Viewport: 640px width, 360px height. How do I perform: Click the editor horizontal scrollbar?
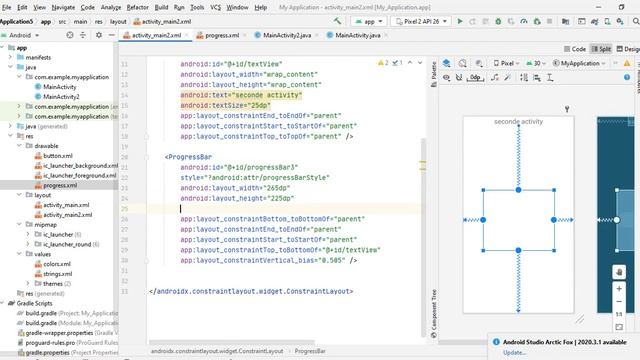click(x=232, y=342)
